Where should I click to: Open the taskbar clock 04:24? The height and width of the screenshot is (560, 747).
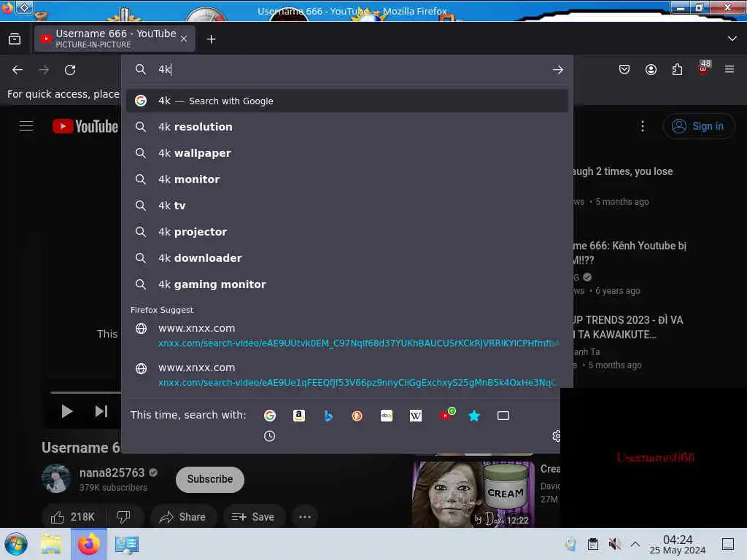point(678,544)
